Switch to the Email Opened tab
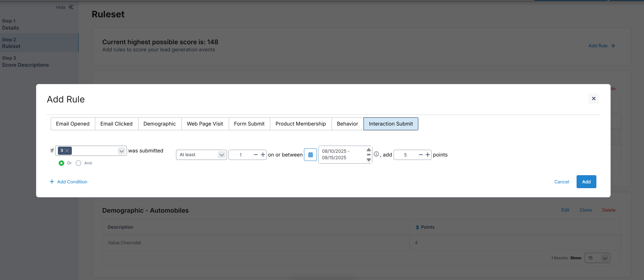644x280 pixels. pos(73,124)
